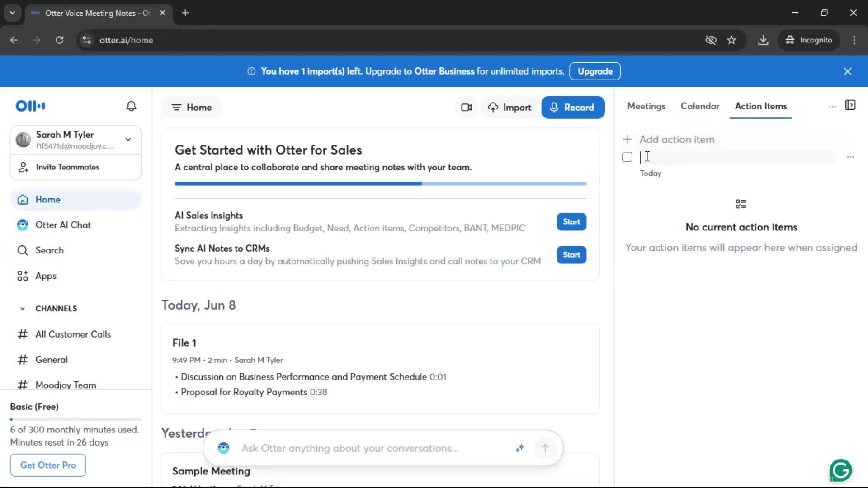Dismiss the upgrade banner
868x488 pixels.
click(x=848, y=71)
